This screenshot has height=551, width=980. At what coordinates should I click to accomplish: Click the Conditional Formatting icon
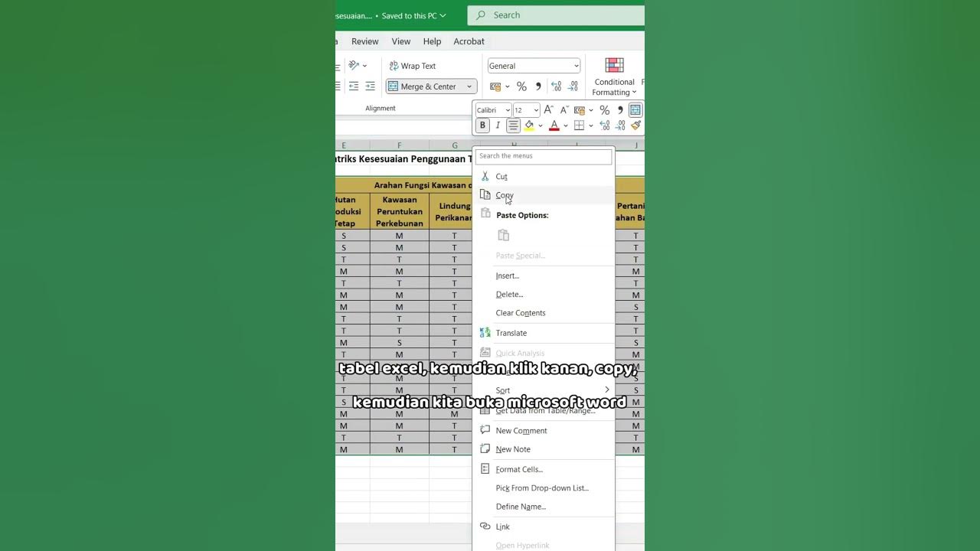(614, 65)
